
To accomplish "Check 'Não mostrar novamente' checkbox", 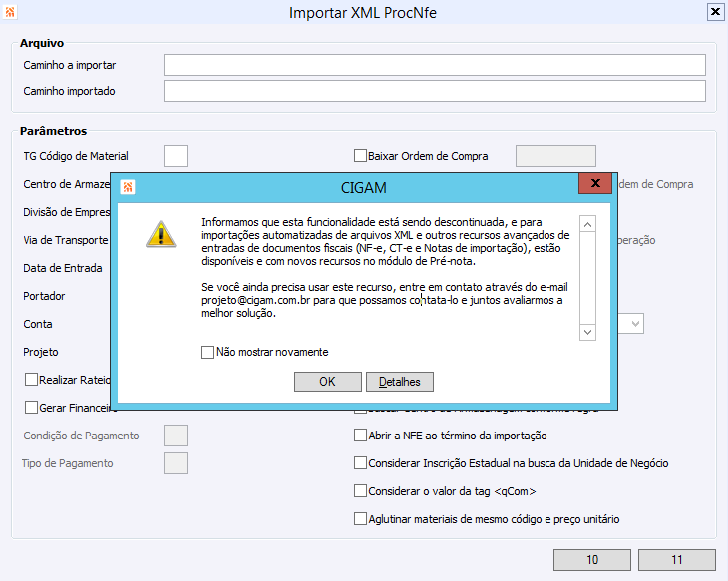I will (208, 352).
